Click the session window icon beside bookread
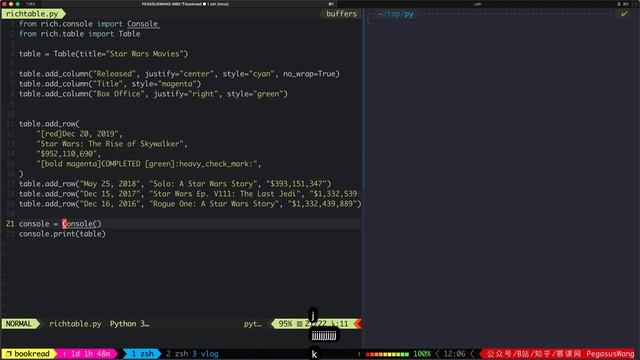 click(9, 354)
